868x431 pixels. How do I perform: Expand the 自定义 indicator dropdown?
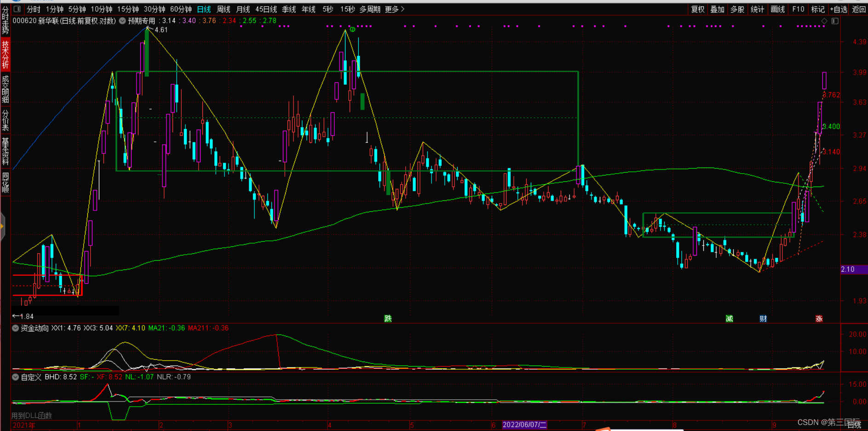16,377
